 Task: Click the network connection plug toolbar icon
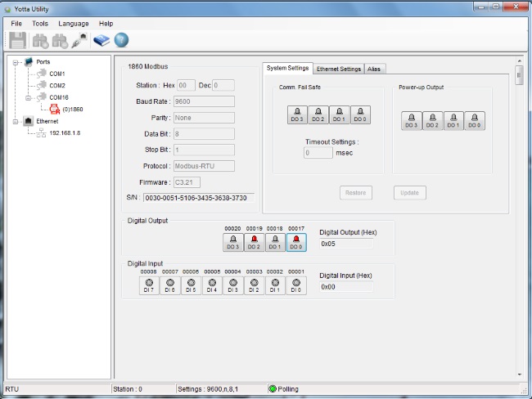tap(80, 41)
